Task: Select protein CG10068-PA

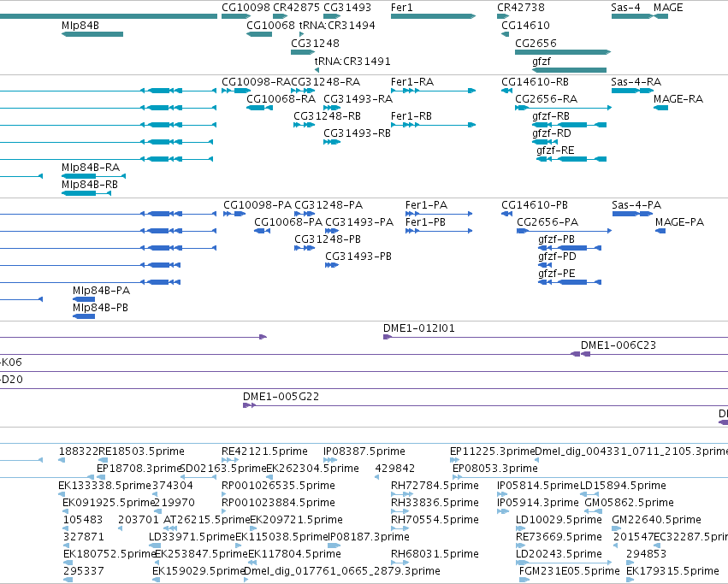Action: 288,222
